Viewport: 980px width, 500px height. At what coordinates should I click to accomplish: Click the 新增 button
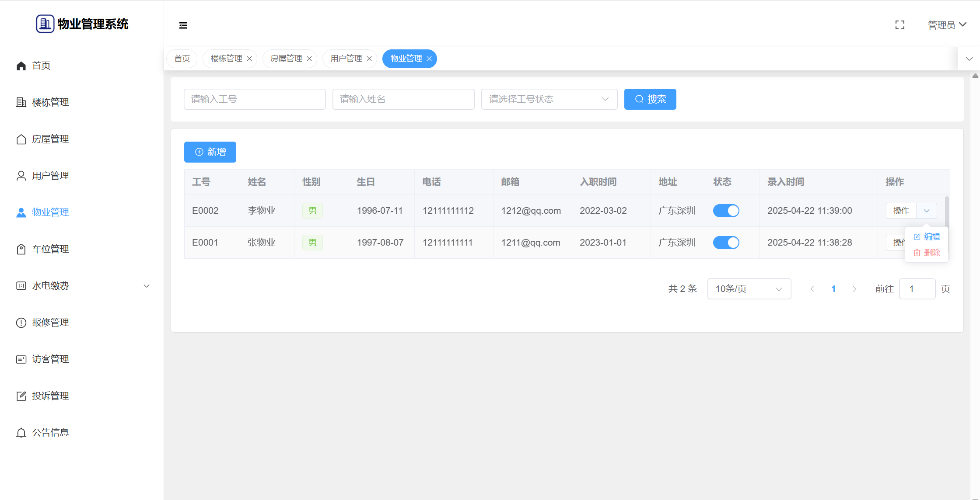click(x=210, y=152)
